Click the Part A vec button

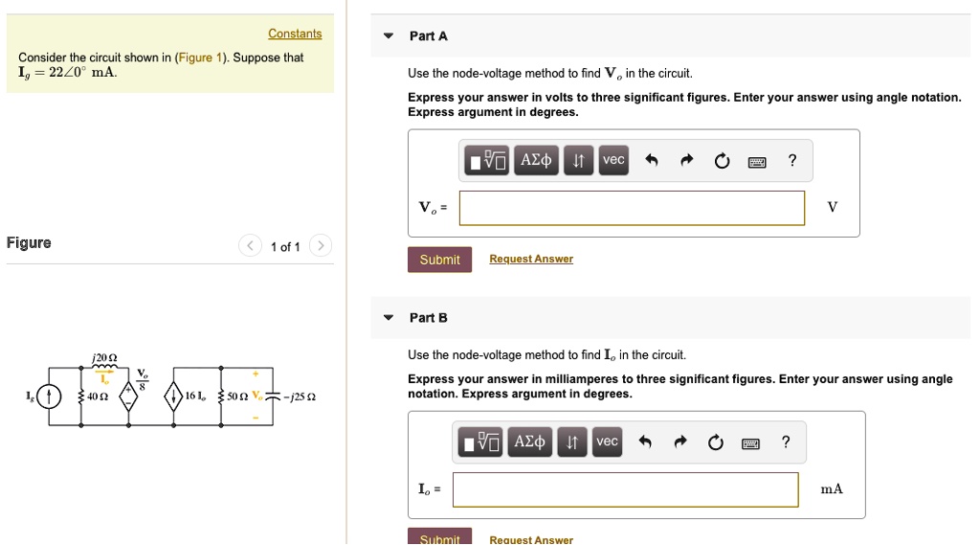tap(613, 160)
